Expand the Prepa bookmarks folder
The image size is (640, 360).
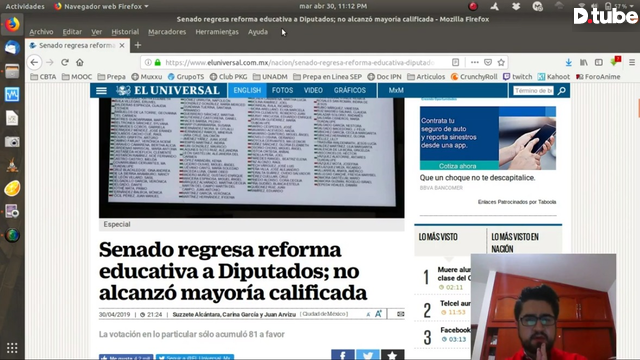click(111, 77)
